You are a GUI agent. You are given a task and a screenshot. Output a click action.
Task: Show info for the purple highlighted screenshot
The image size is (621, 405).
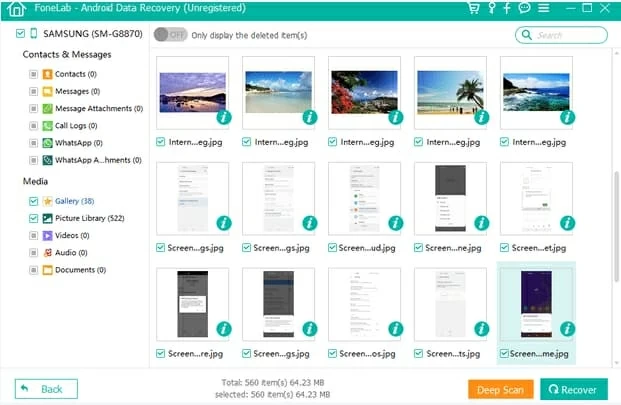pos(566,327)
